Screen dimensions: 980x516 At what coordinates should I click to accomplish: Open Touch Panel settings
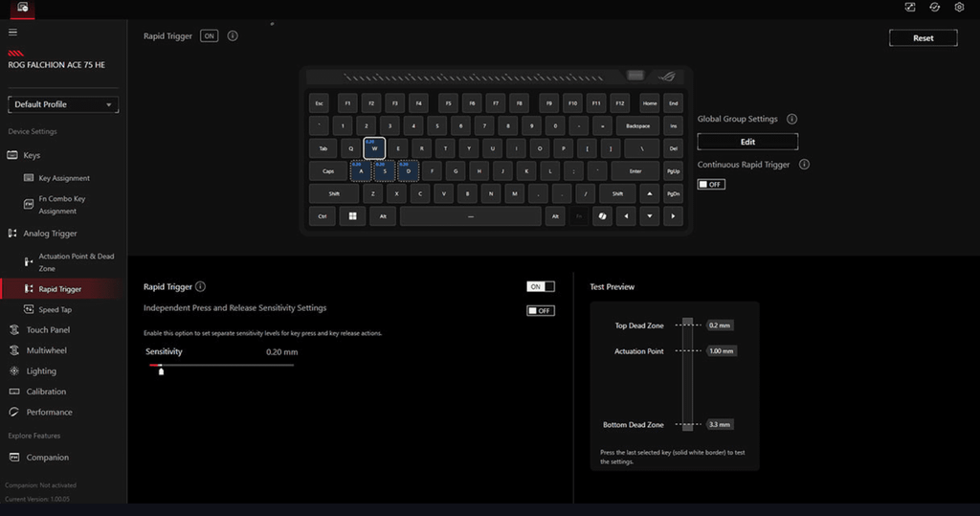pos(48,329)
